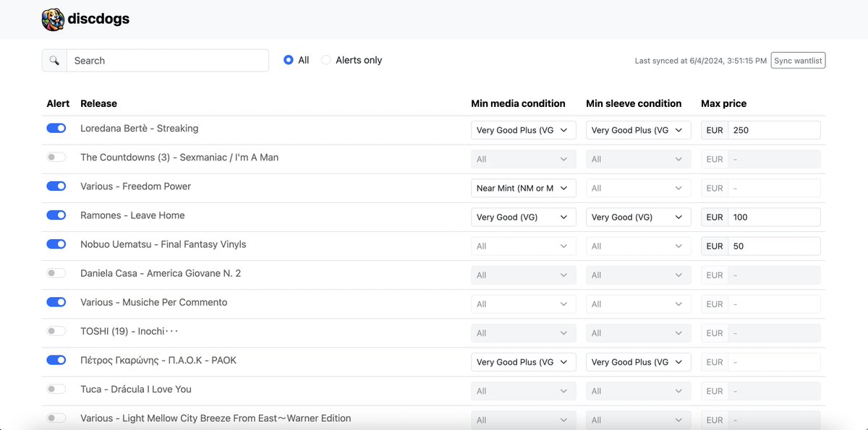Edit max price 250 for Loredana Bertè

(774, 130)
